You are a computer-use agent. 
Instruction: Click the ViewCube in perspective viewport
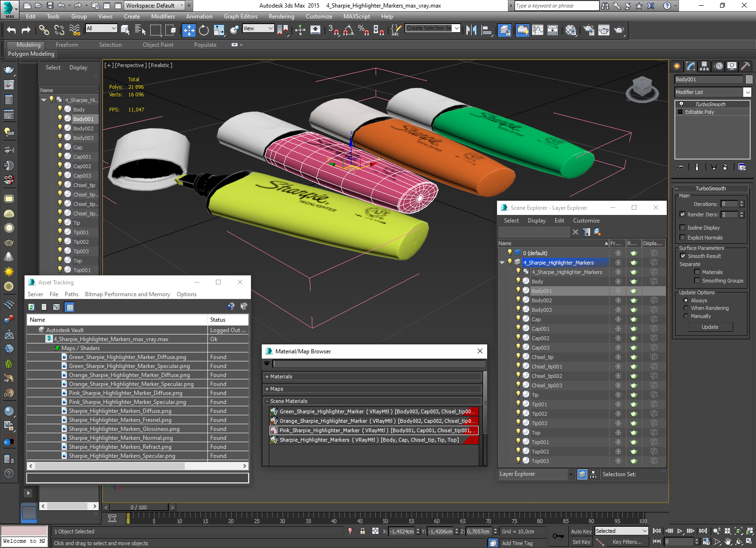tap(642, 89)
